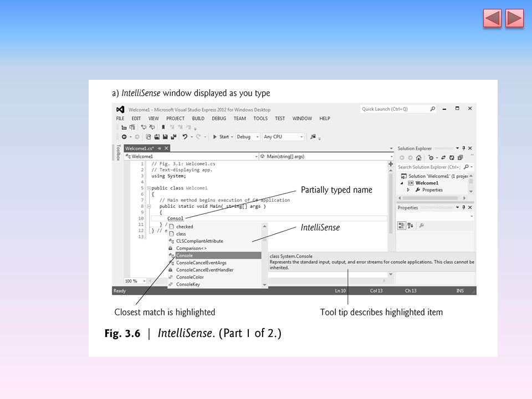The image size is (532, 399).
Task: Click the Undo toolbar icon
Action: pos(185,137)
